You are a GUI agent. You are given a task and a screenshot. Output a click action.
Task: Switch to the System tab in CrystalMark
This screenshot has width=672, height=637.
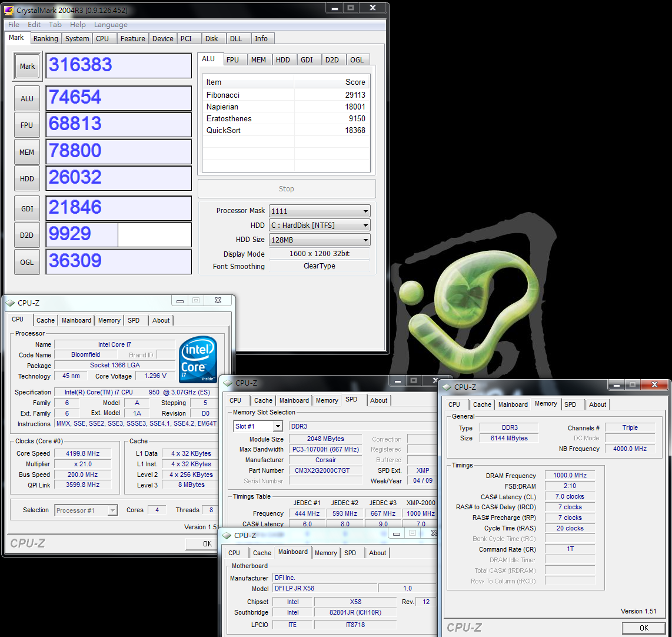77,39
